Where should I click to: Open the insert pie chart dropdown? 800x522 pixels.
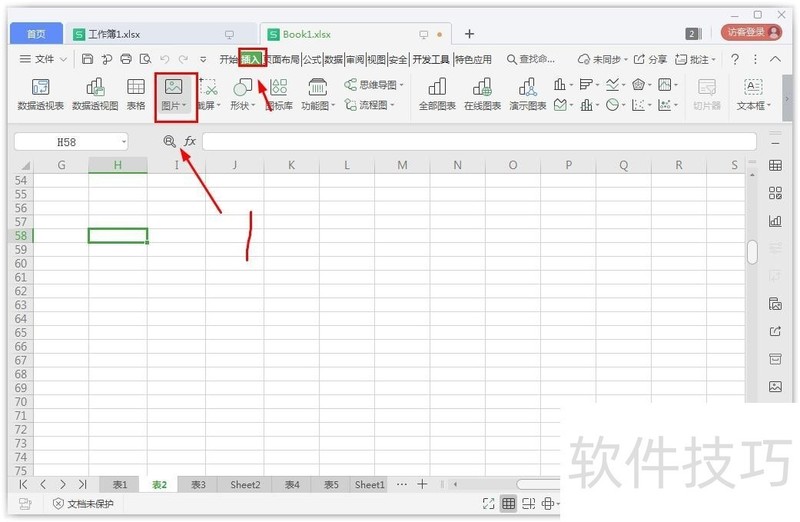point(616,105)
